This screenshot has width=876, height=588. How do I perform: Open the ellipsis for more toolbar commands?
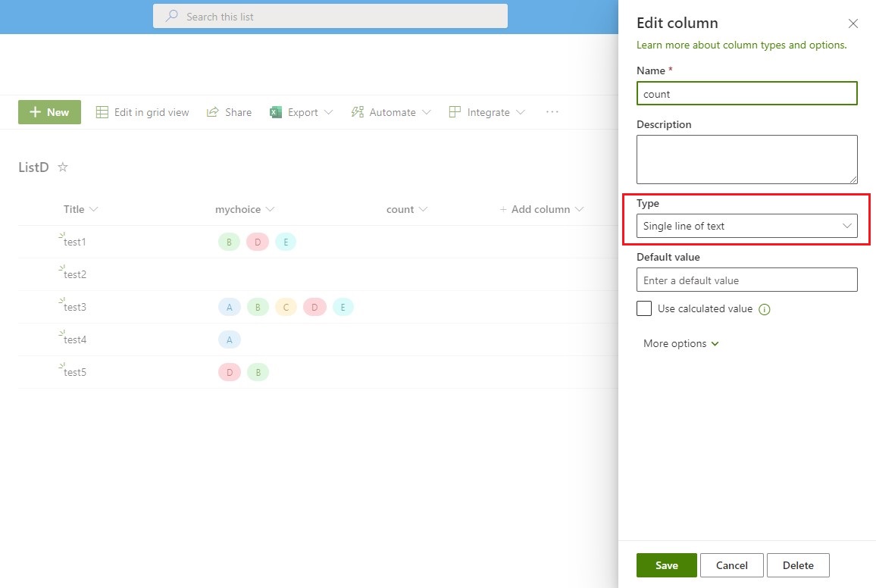pos(552,111)
